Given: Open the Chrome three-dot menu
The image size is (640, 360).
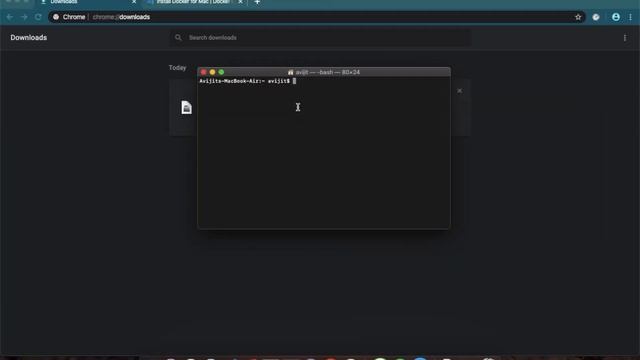Looking at the screenshot, I should tap(630, 17).
